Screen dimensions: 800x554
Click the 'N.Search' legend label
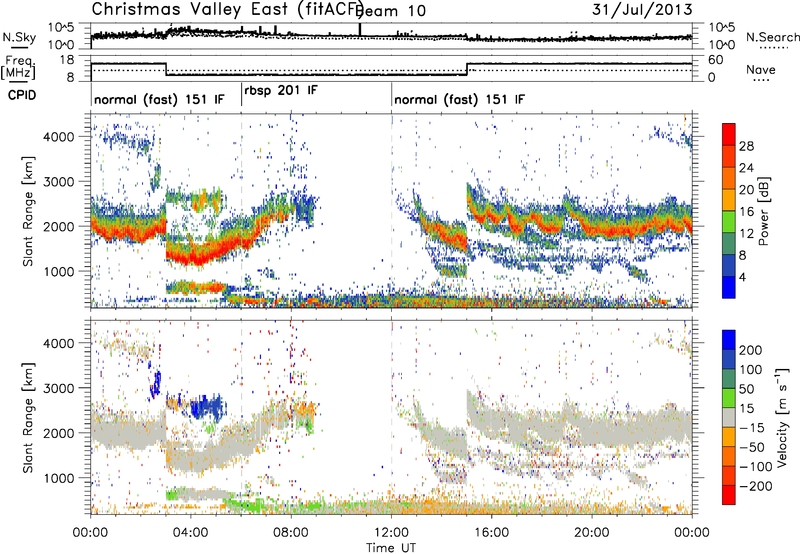(773, 37)
